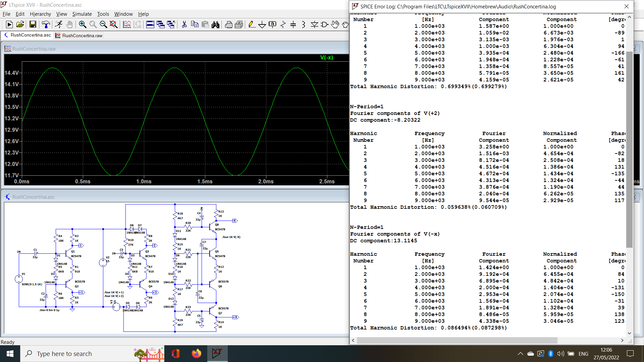
Task: Click the Print icon in toolbar
Action: point(228,24)
